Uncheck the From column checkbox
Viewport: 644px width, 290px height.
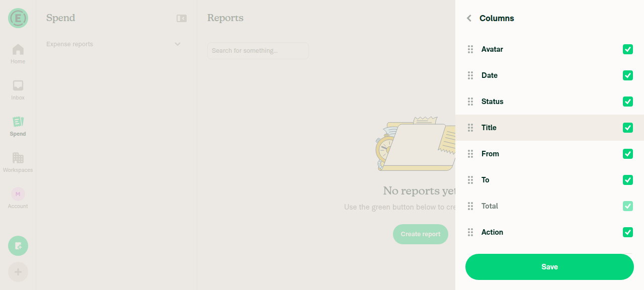point(628,154)
